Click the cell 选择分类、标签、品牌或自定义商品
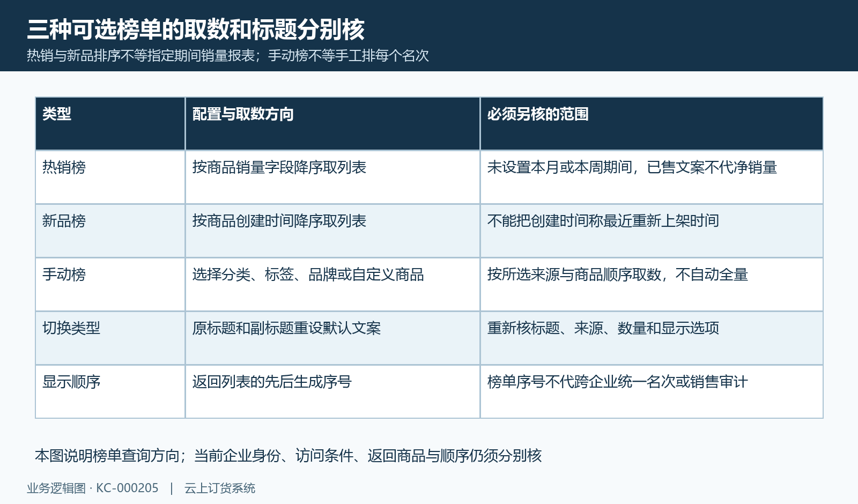 [x=332, y=284]
